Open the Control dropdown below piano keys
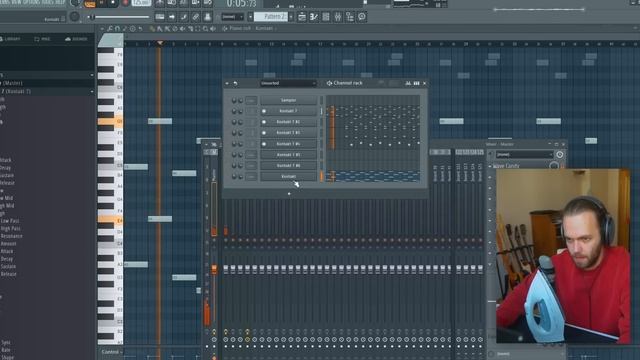The height and width of the screenshot is (360, 640). 112,352
